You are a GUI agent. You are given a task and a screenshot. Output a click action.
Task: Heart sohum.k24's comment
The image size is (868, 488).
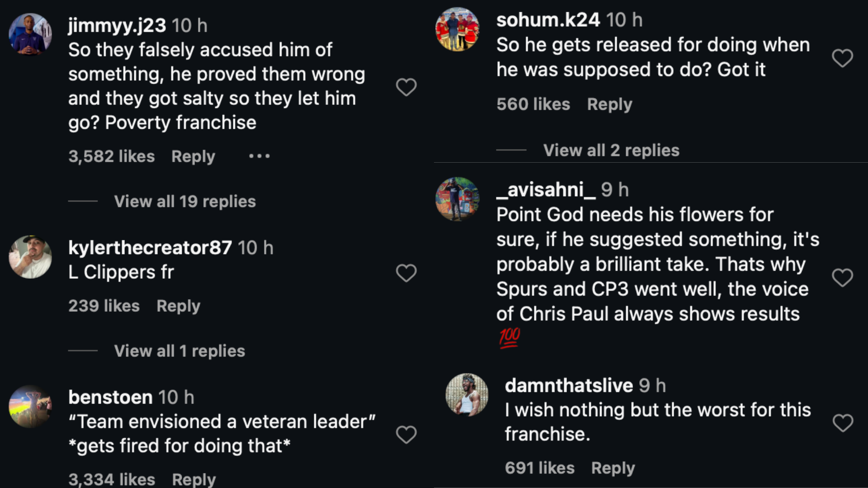(842, 58)
